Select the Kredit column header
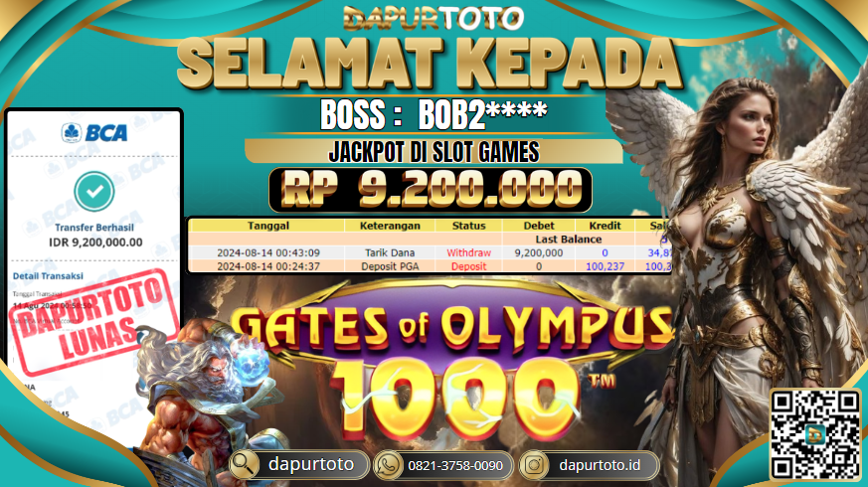Screen dimensions: 868x487 point(605,226)
